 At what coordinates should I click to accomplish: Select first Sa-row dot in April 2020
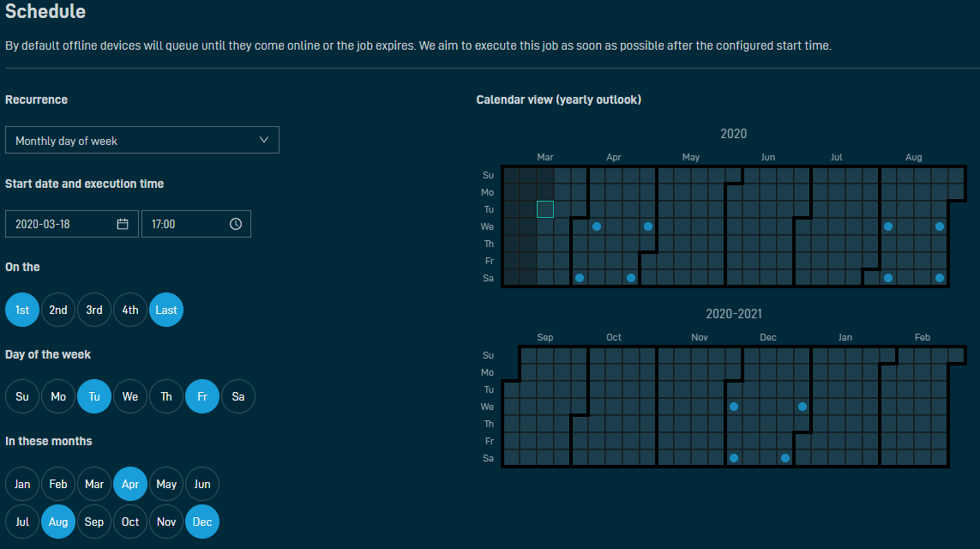[x=580, y=278]
